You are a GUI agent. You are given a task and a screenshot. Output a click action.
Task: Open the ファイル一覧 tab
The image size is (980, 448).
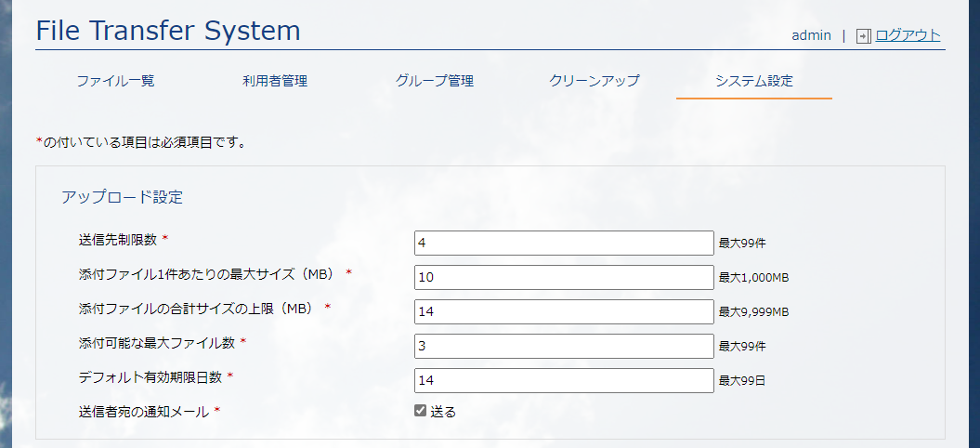[x=115, y=81]
